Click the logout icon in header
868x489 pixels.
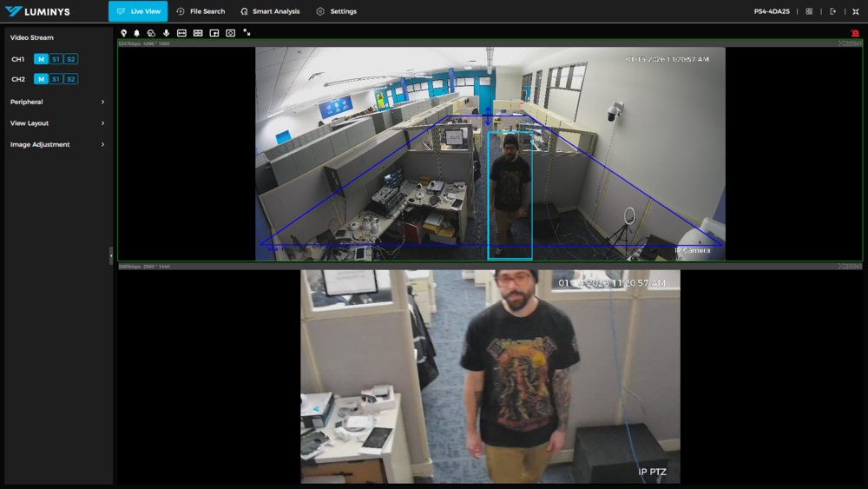tap(833, 11)
